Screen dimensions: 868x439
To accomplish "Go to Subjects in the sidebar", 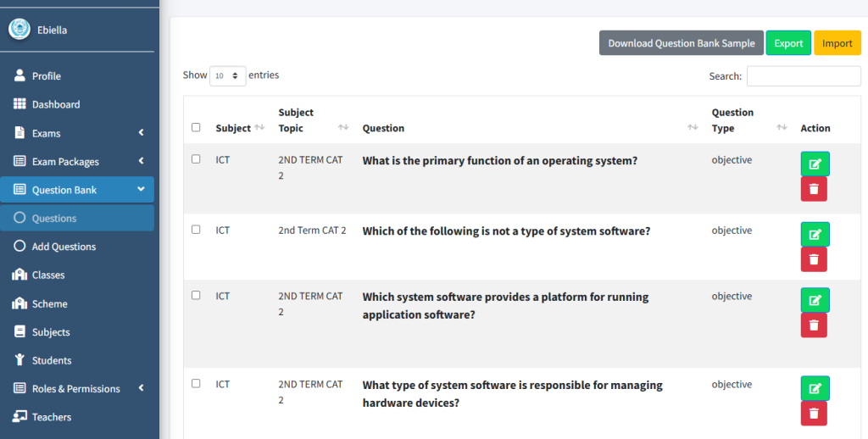I will pos(51,332).
